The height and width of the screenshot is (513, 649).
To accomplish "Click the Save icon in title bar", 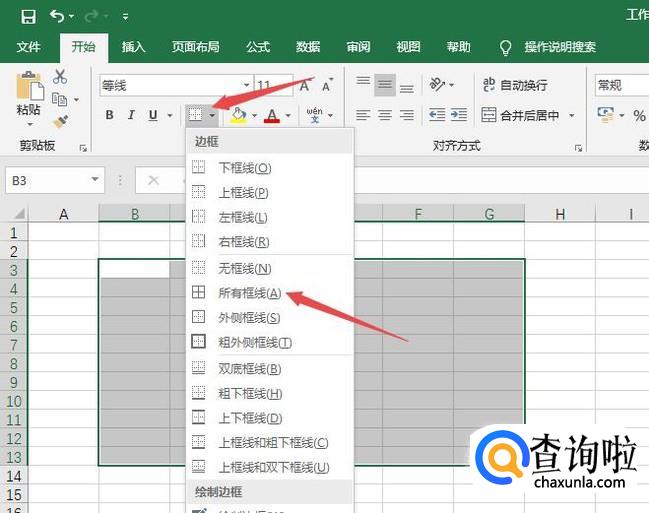I will point(28,17).
